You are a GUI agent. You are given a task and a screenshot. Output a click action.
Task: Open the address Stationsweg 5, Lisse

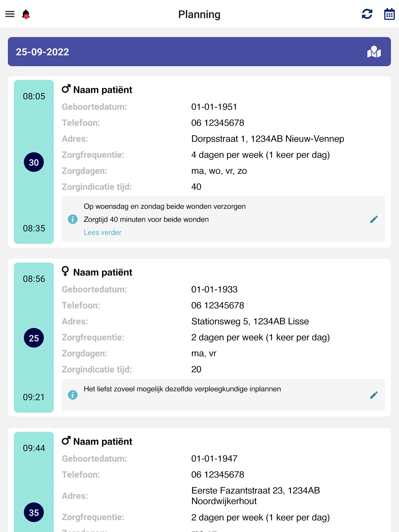click(x=250, y=321)
